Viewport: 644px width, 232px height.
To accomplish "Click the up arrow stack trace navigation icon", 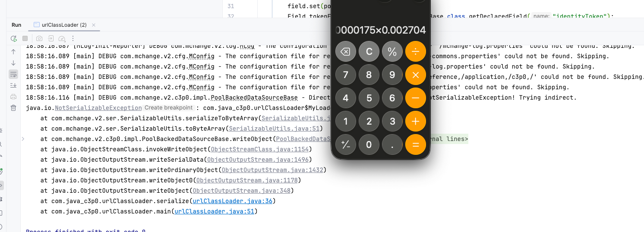I will 13,52.
